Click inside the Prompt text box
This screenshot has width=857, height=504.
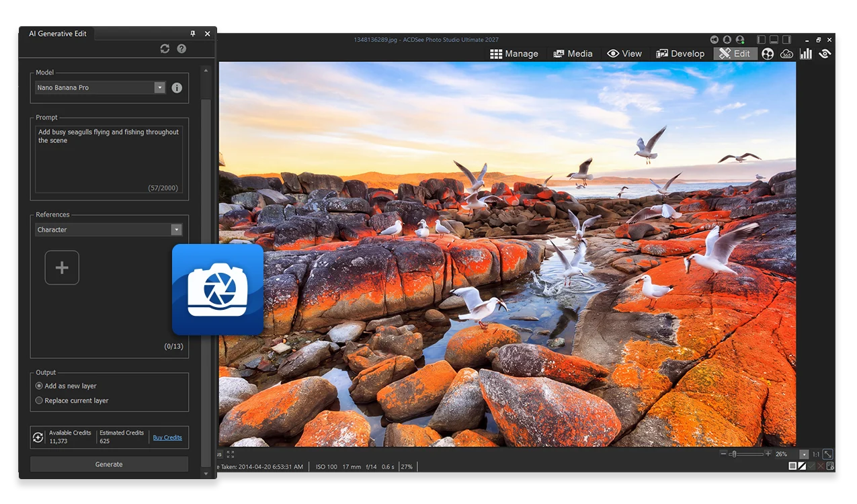[x=109, y=160]
